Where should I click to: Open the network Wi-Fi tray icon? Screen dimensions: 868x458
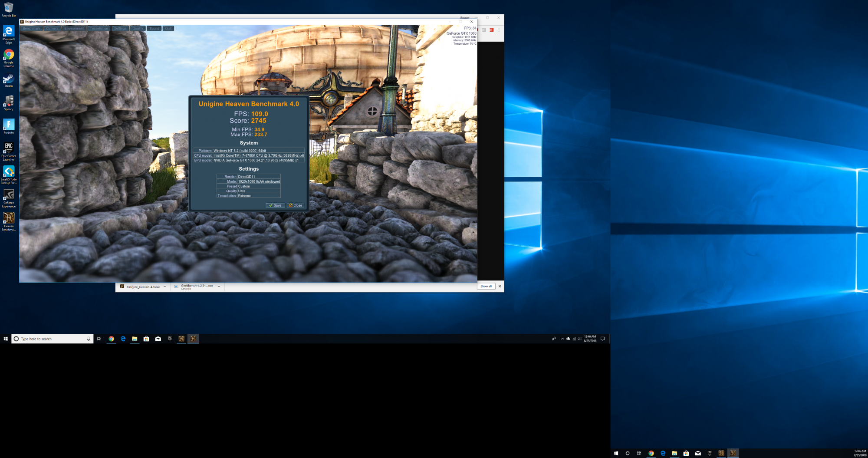(x=574, y=339)
